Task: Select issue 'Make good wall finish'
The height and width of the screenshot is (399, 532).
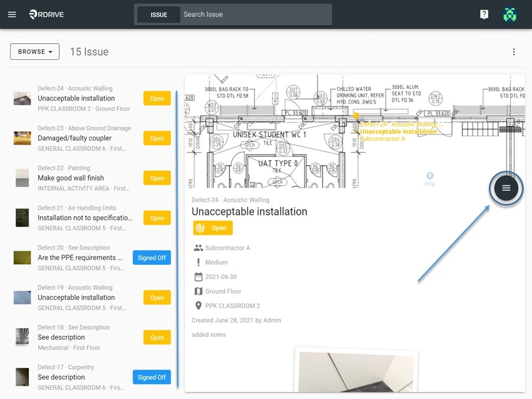Action: (x=70, y=178)
